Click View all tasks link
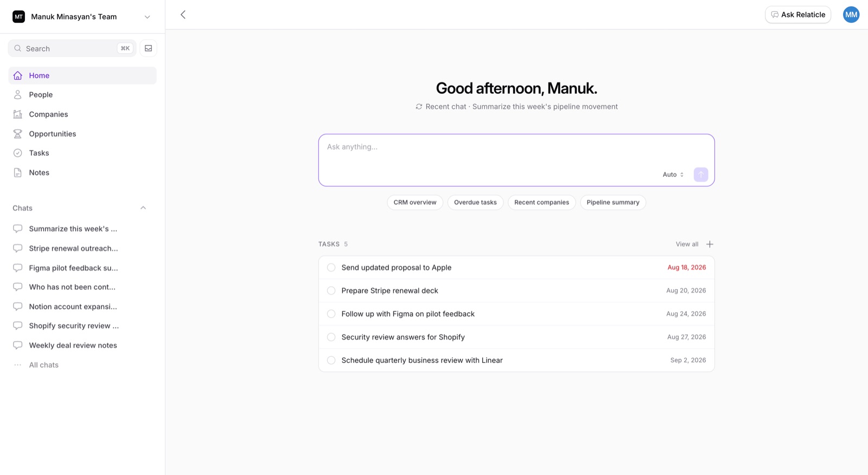 (687, 244)
